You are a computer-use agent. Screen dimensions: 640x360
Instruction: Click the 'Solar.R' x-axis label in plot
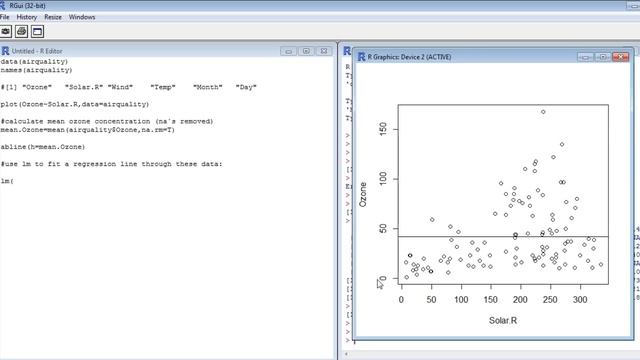(503, 321)
